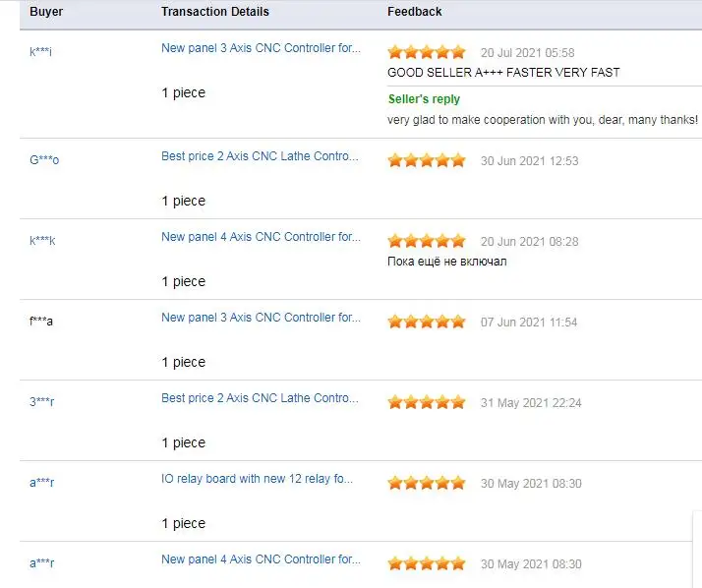702x588 pixels.
Task: Click the Feedback column header
Action: (x=414, y=12)
